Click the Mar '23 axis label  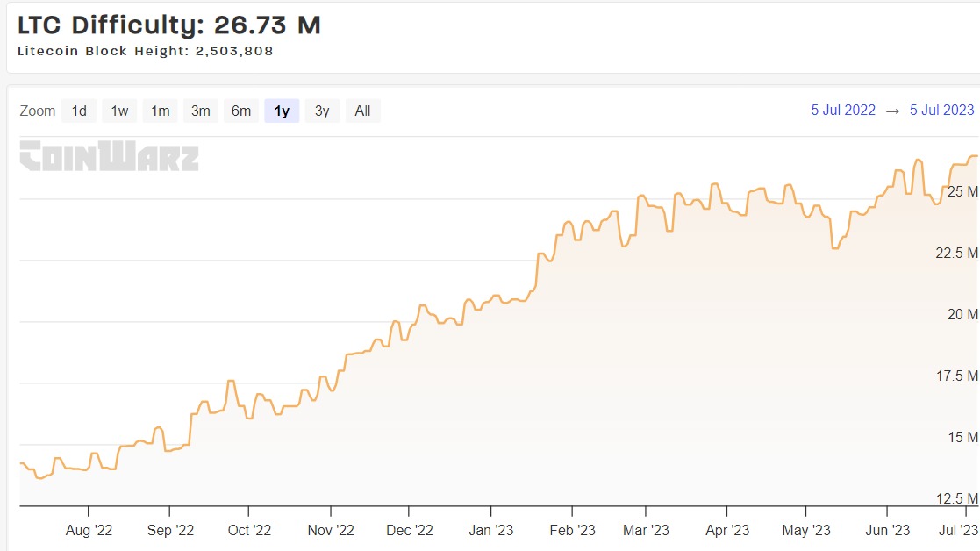(646, 531)
